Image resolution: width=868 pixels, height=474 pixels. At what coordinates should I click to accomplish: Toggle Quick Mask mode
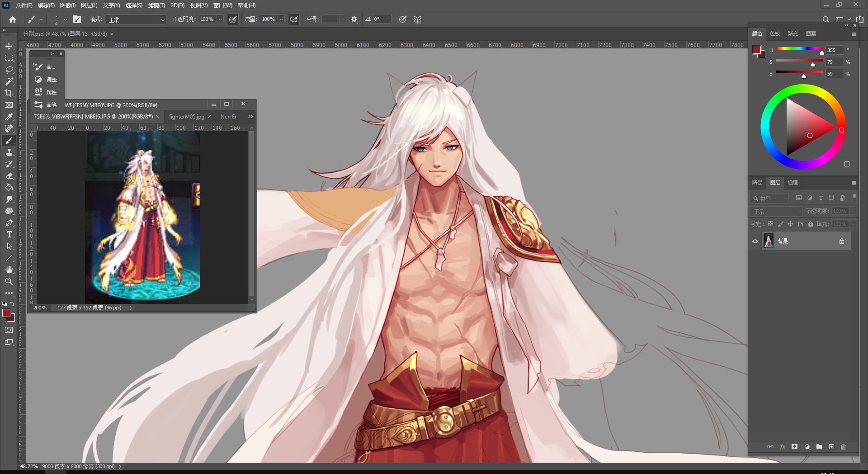point(9,330)
